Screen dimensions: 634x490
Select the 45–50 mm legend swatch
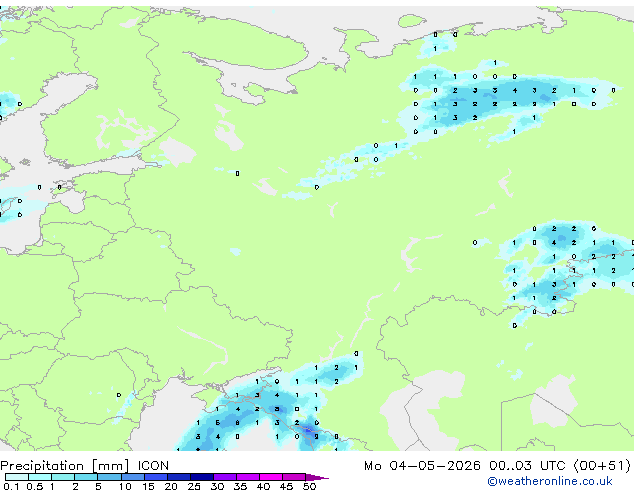294,477
